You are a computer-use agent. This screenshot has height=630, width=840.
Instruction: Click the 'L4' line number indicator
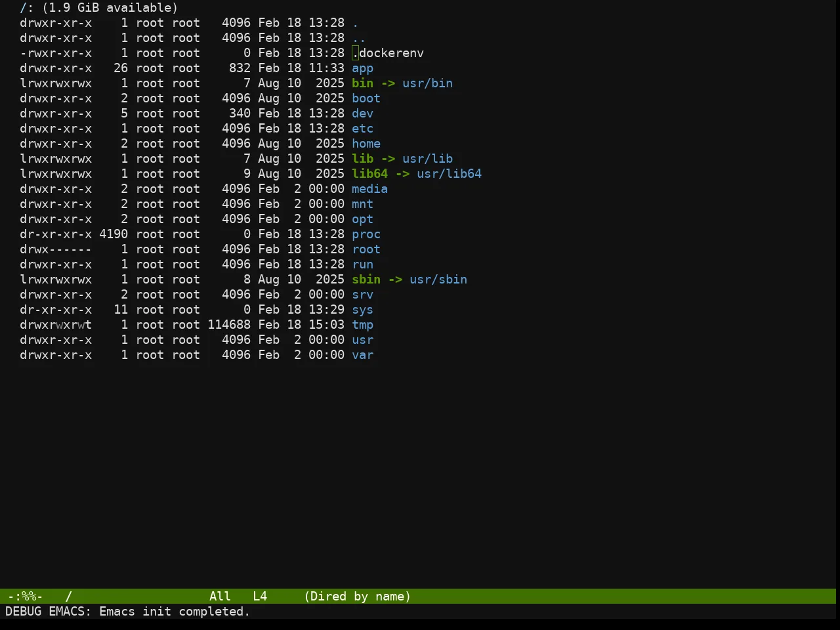(x=260, y=597)
